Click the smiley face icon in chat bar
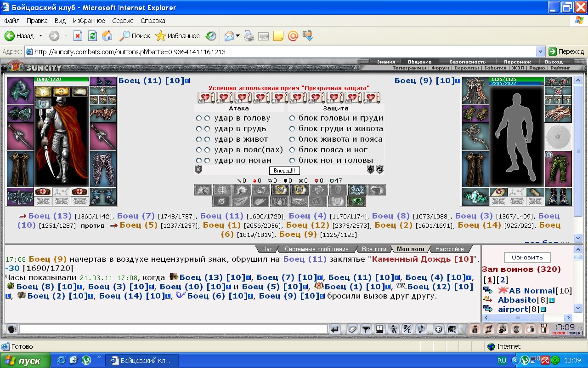The image size is (588, 368). pyautogui.click(x=438, y=329)
